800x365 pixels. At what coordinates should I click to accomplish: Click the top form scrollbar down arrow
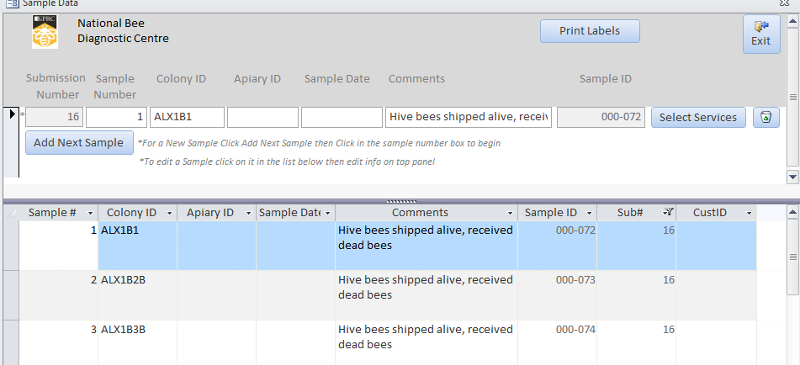click(792, 177)
